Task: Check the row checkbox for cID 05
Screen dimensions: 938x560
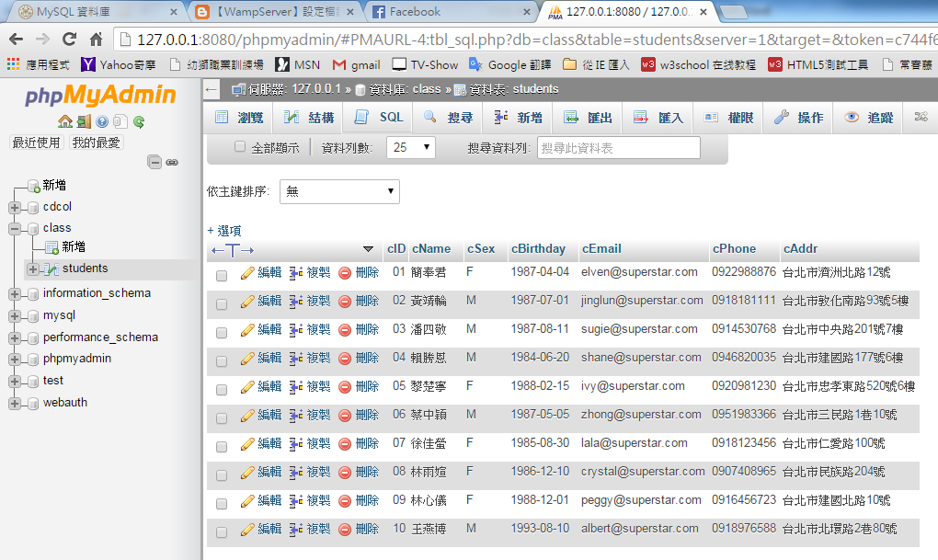Action: pos(222,390)
